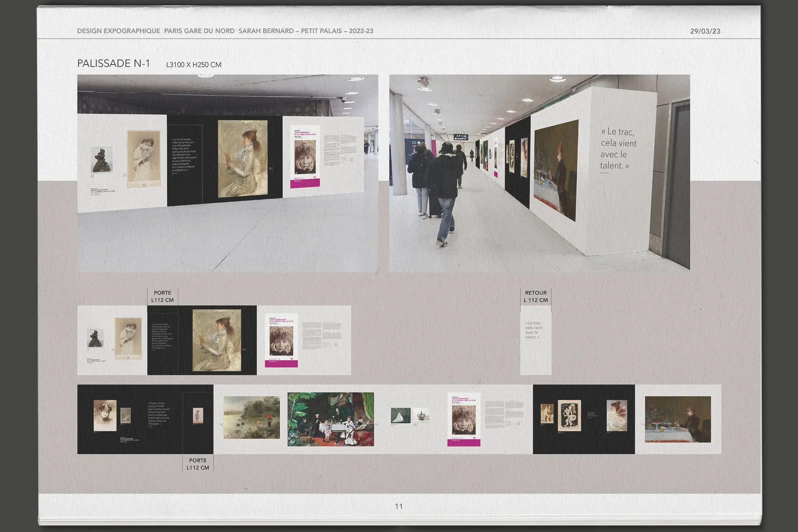This screenshot has width=798, height=532.
Task: Click the date '29/03/23'
Action: coord(705,31)
